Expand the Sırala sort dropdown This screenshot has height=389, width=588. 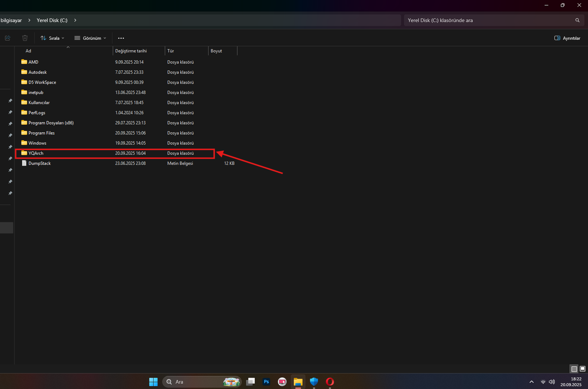tap(53, 38)
